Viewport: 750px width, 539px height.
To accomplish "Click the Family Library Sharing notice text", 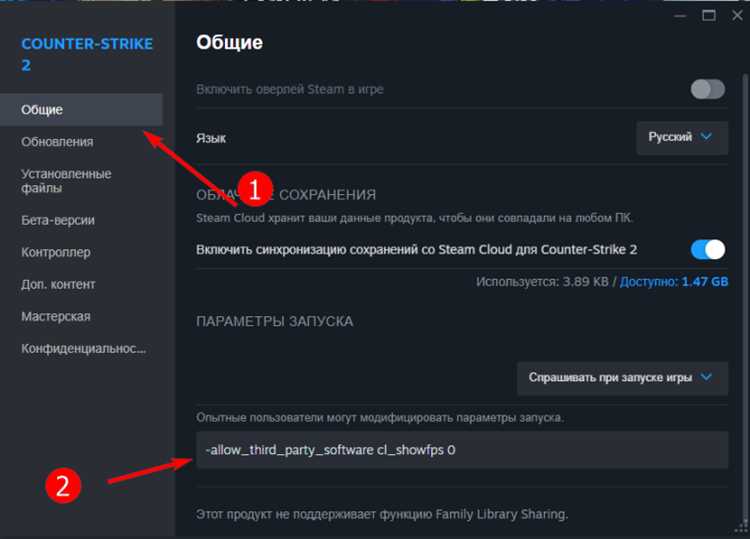I will point(382,515).
